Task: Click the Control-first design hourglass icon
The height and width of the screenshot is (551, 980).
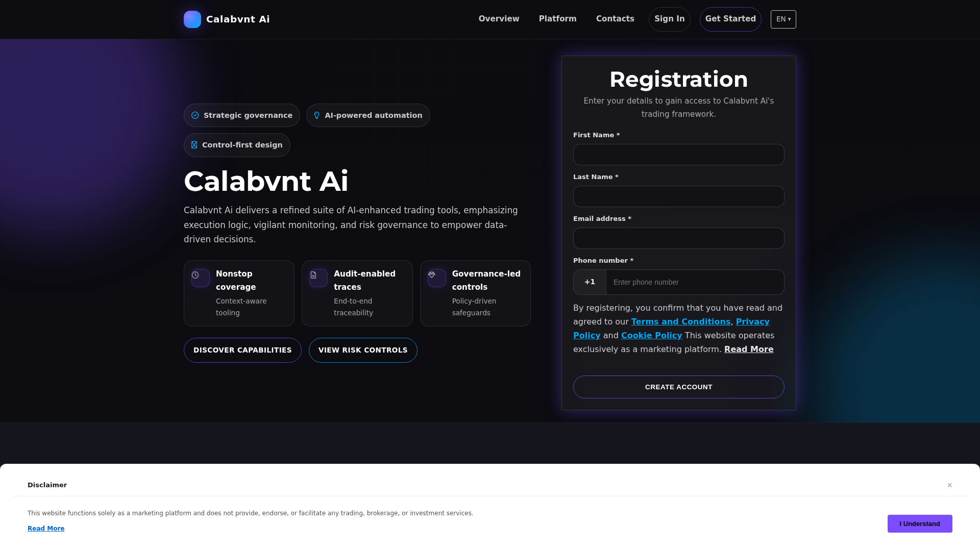Action: point(194,145)
